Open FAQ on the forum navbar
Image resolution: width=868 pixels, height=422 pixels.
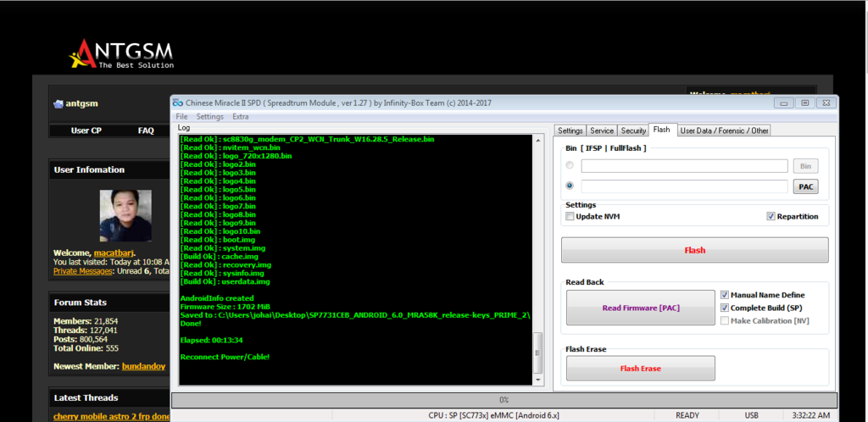click(146, 130)
